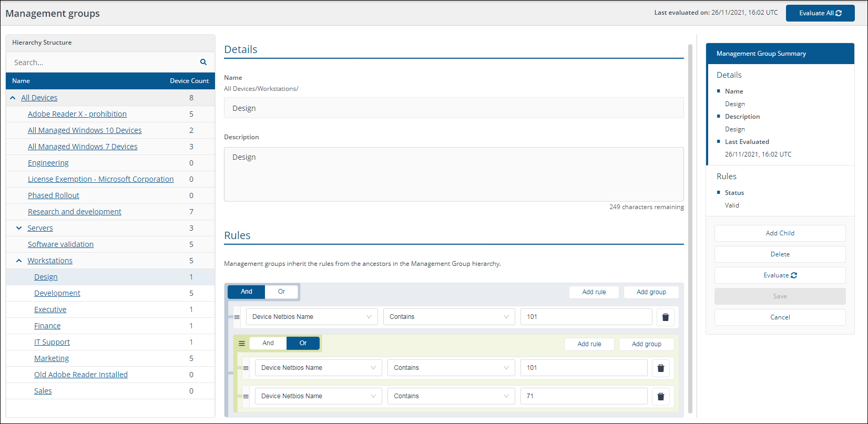Click trash icon for the rule with value 71
868x424 pixels.
pos(660,396)
